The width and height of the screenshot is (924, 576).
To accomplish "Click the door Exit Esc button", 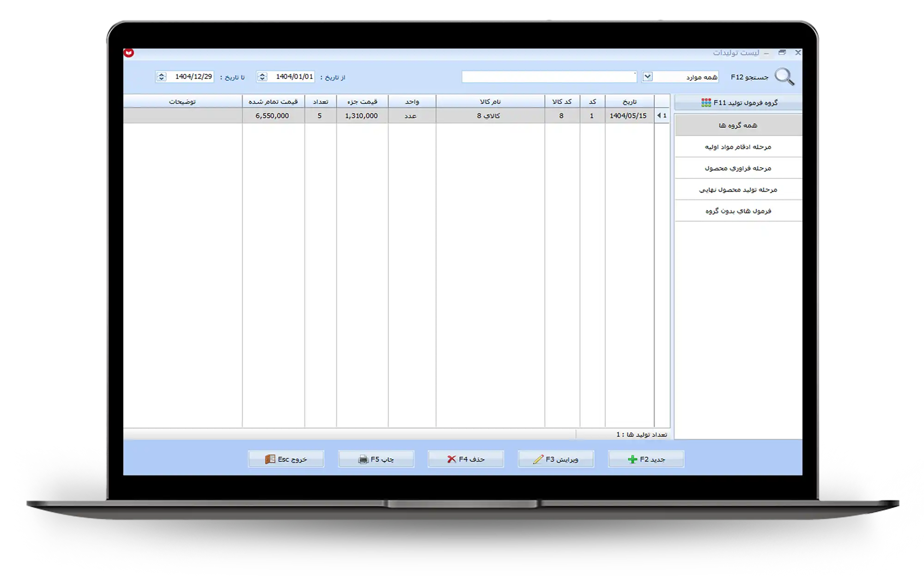I will click(x=286, y=459).
